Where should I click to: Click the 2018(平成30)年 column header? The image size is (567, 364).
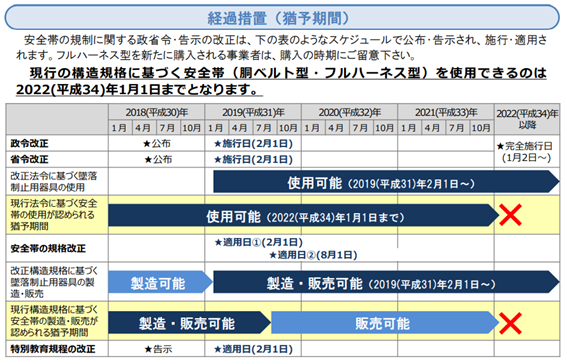click(x=157, y=112)
